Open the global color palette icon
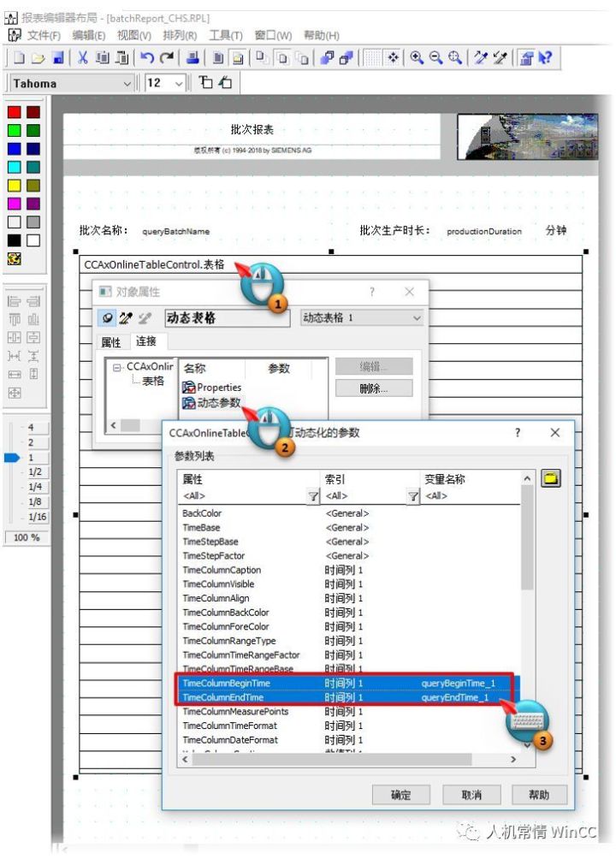616x859 pixels. point(15,258)
